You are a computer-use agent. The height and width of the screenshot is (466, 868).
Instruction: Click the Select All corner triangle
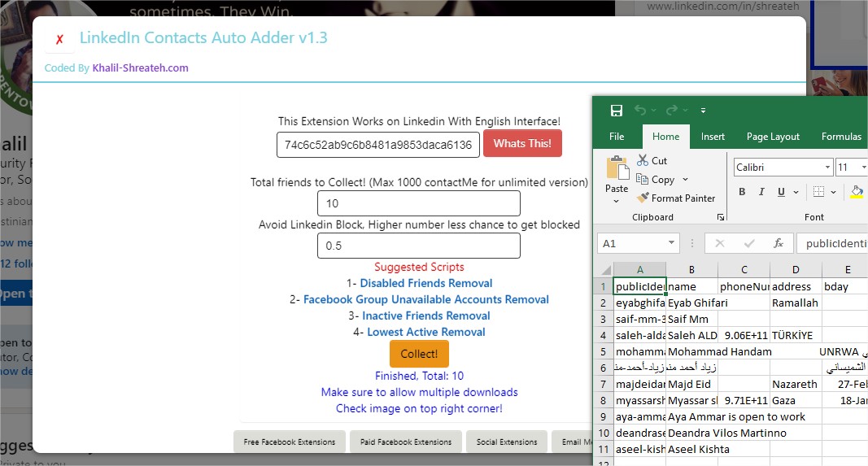pyautogui.click(x=605, y=269)
